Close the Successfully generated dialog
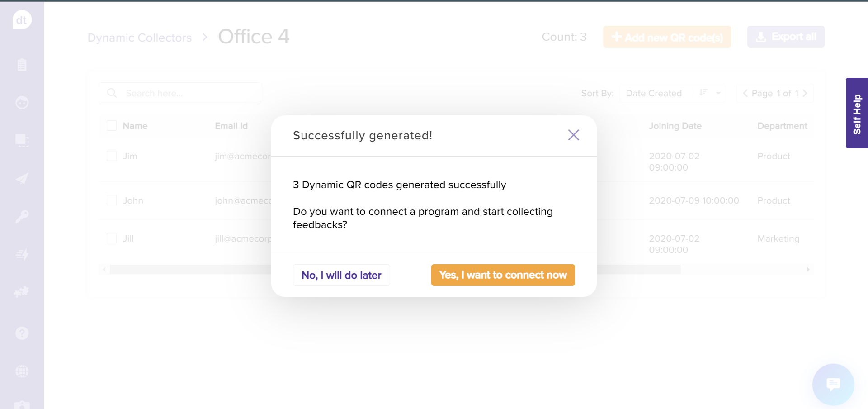Image resolution: width=868 pixels, height=409 pixels. click(573, 135)
